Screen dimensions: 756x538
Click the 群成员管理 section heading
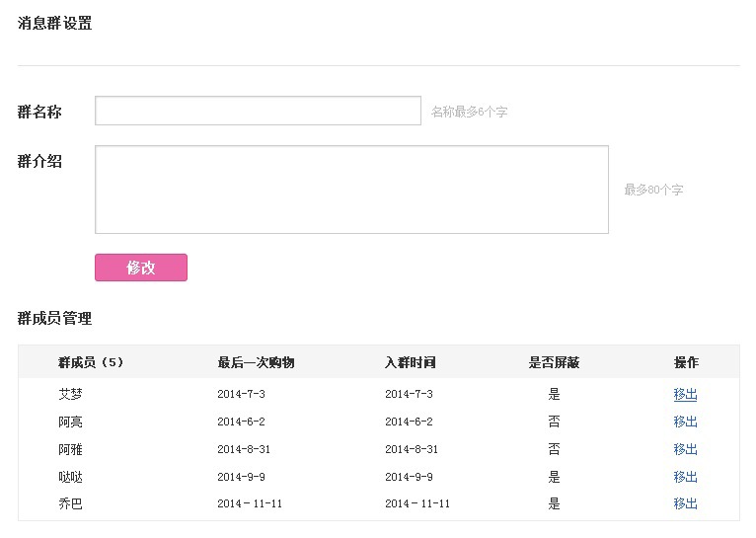click(x=54, y=318)
